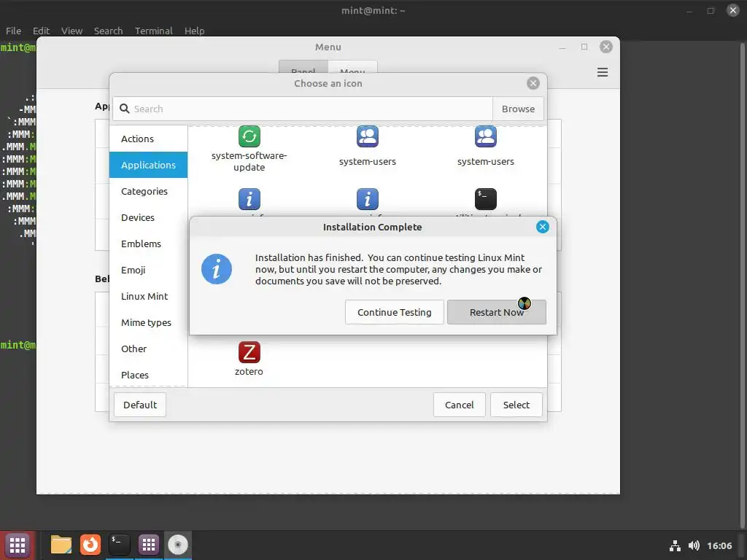Image resolution: width=747 pixels, height=560 pixels.
Task: Click the Browse button
Action: click(x=518, y=109)
